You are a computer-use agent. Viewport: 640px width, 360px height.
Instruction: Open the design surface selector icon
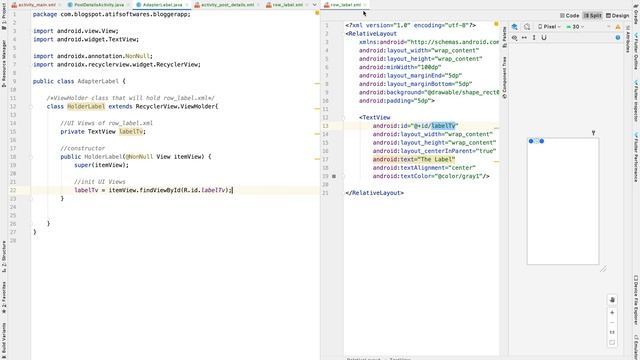[515, 27]
